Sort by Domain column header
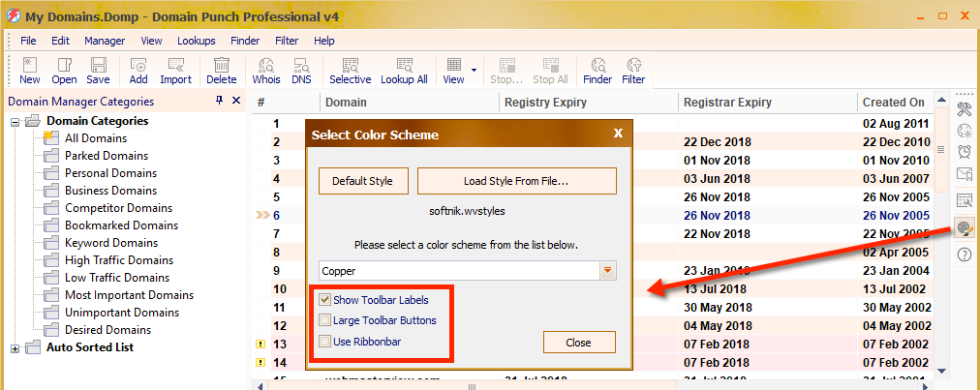 tap(410, 103)
